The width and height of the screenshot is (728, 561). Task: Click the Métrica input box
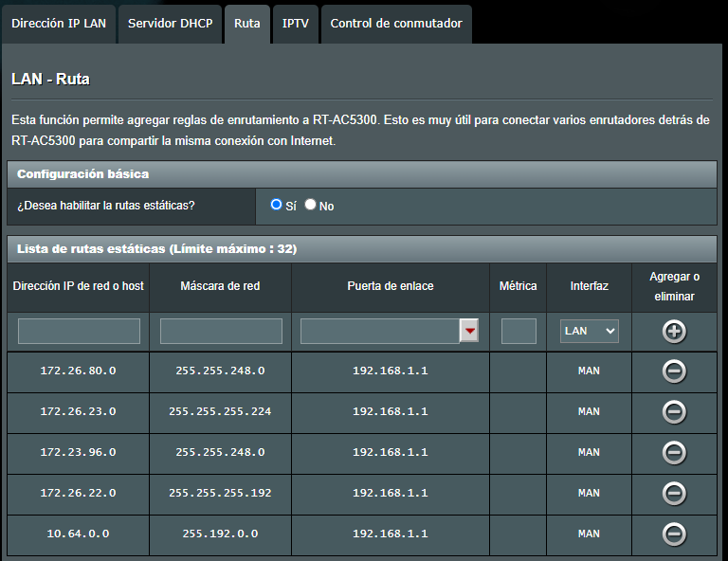[519, 331]
